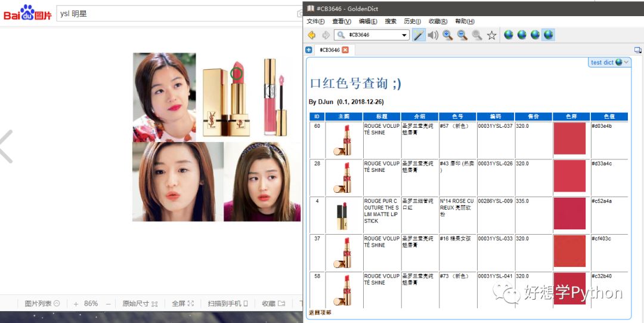Zoom in with the plus magnifier icon
644x323 pixels.
coord(447,35)
